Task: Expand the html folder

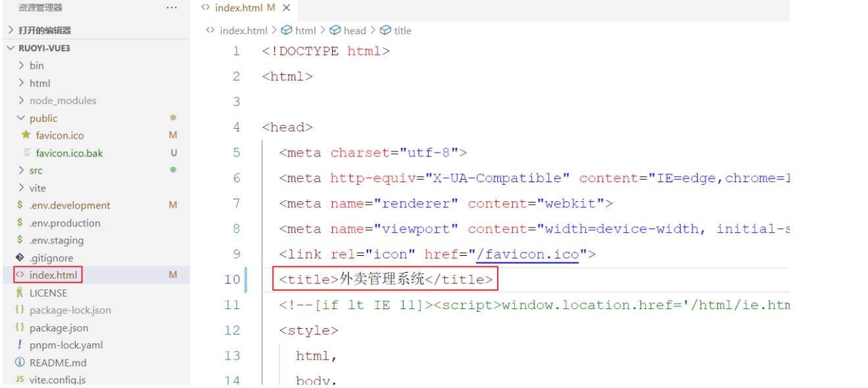Action: pos(22,83)
